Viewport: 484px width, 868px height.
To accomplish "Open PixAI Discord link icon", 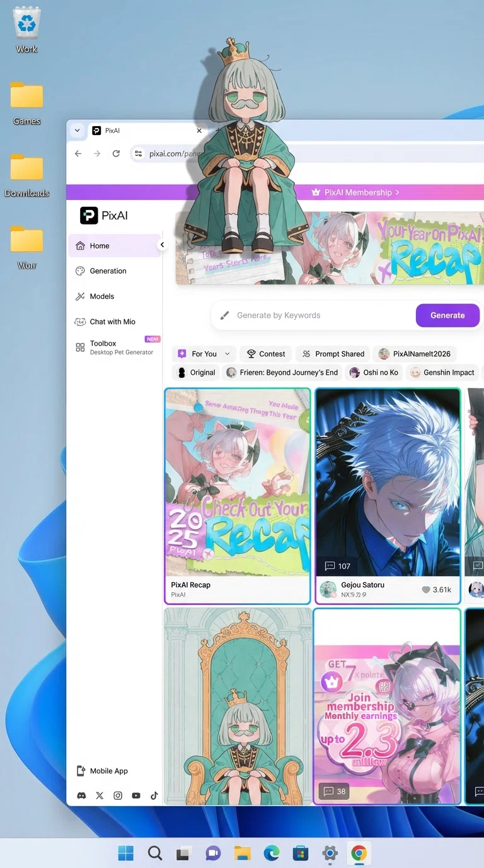I will click(81, 796).
